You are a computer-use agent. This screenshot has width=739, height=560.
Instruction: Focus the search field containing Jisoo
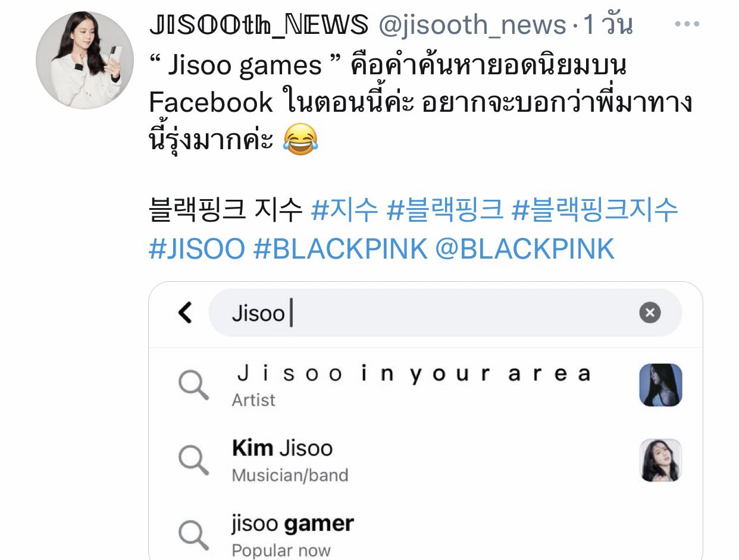click(x=444, y=313)
